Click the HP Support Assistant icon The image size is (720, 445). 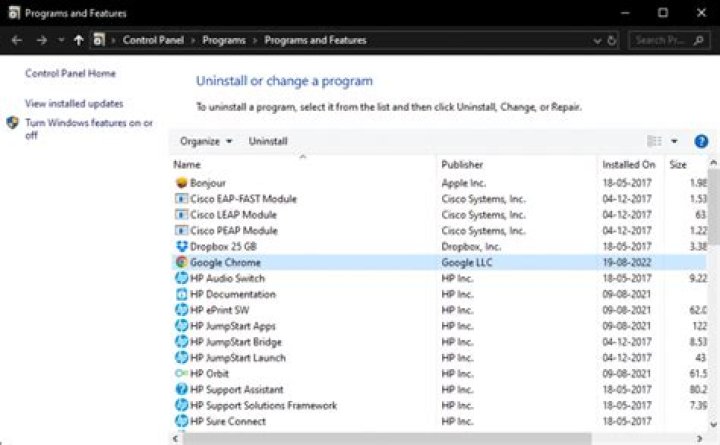(x=181, y=389)
